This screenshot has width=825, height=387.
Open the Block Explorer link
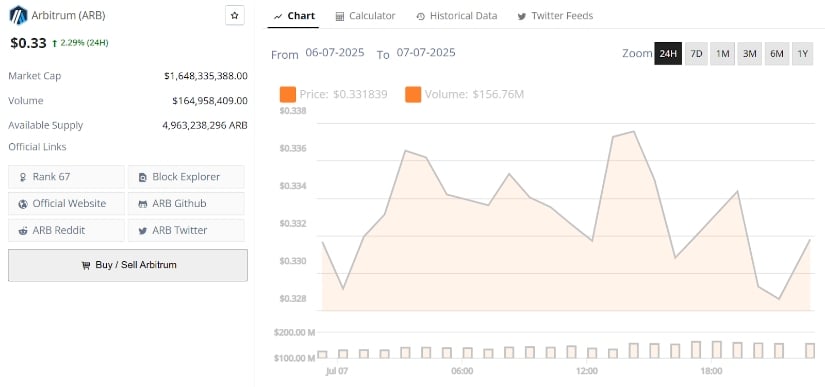coord(186,177)
